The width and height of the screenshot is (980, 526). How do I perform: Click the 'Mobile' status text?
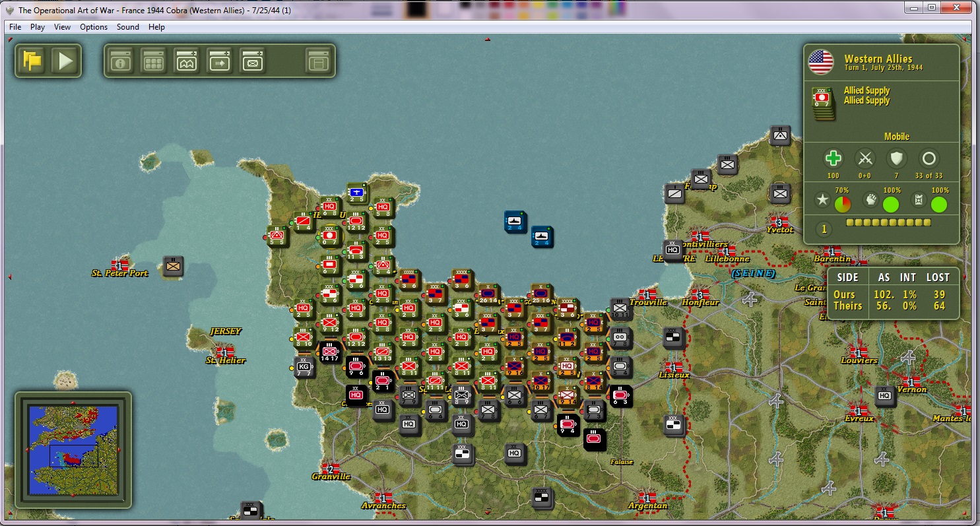(x=897, y=137)
